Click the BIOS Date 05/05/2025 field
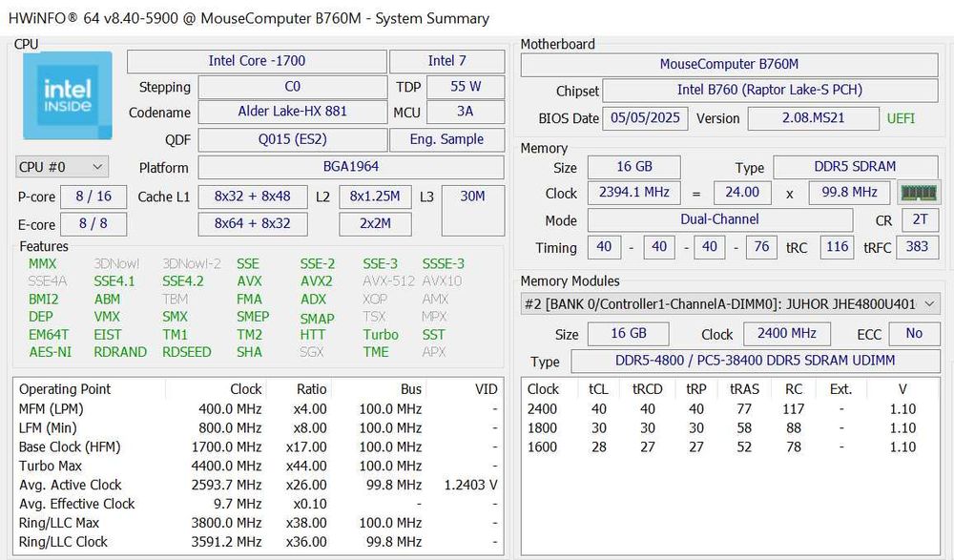This screenshot has width=954, height=560. click(645, 118)
